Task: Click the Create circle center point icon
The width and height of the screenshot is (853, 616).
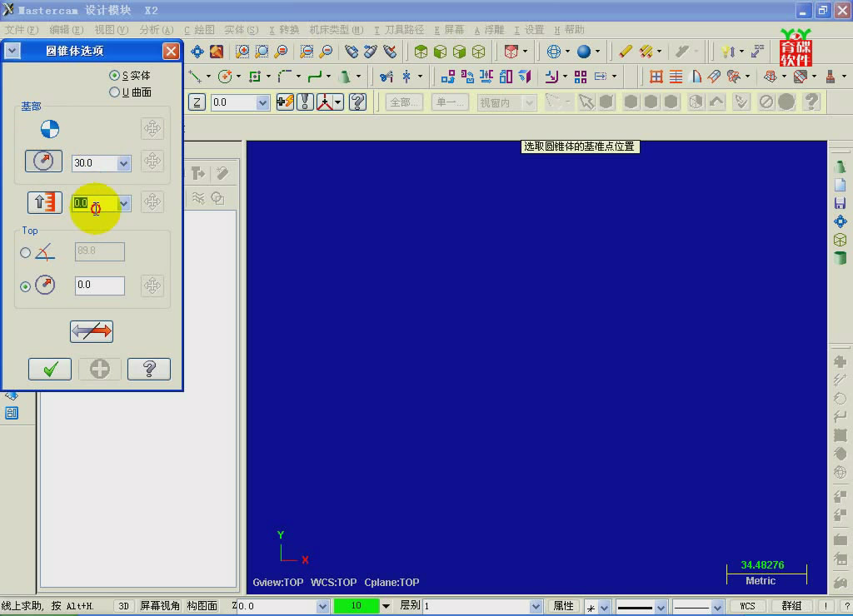Action: [x=225, y=77]
